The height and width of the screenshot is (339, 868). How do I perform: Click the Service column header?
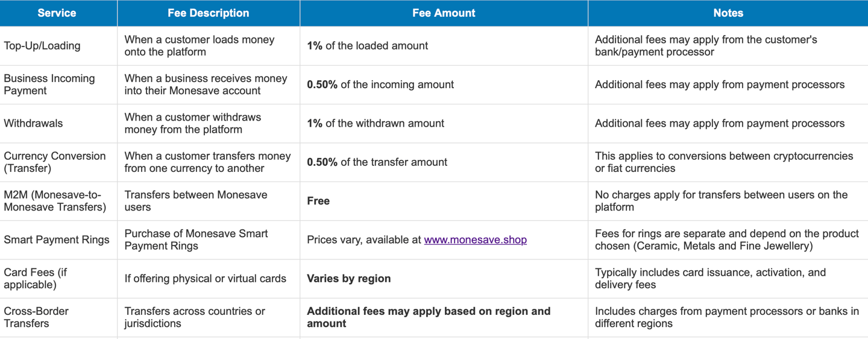pos(58,13)
